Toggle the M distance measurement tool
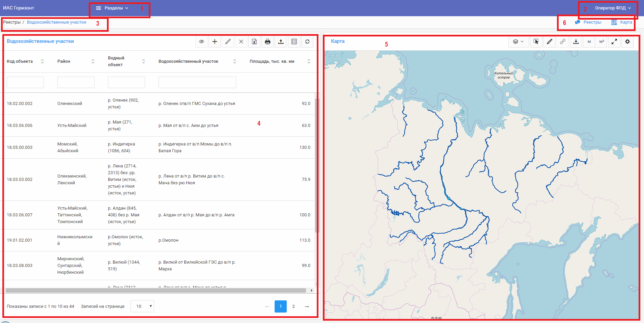Screen dimensions: 644x323 tap(589, 42)
